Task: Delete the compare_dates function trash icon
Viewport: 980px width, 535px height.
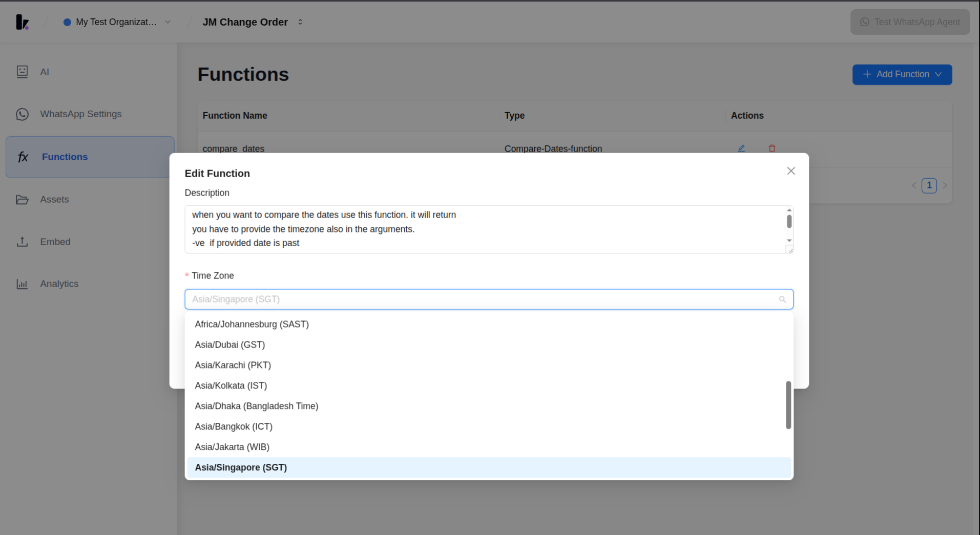Action: [x=772, y=148]
